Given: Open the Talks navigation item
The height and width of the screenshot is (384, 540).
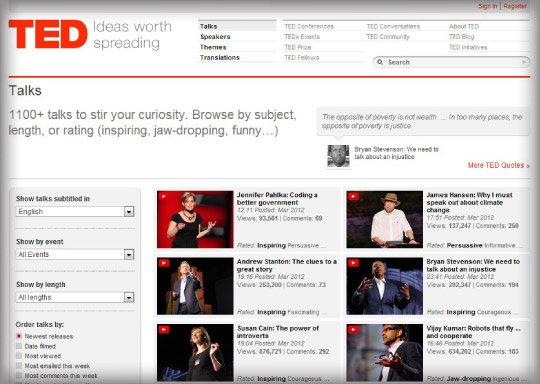Looking at the screenshot, I should point(209,26).
